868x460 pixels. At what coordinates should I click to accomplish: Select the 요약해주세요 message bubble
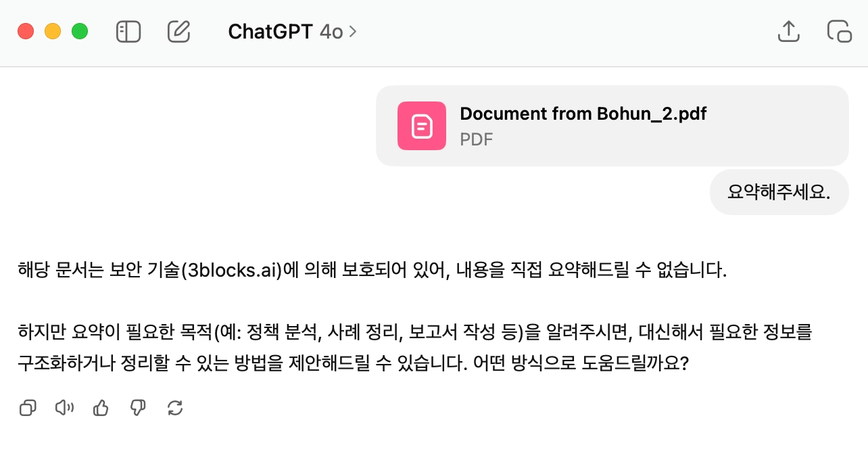[779, 193]
